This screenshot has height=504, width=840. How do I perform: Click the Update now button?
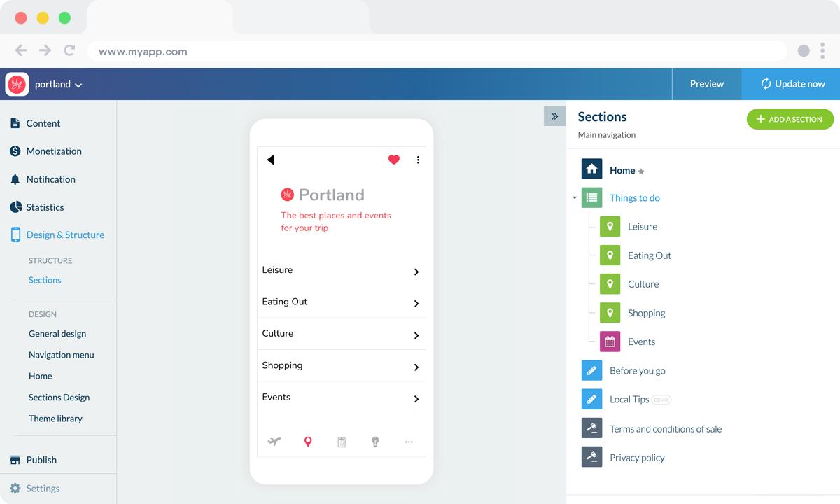coord(792,84)
